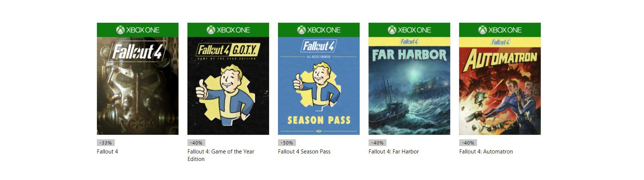Open the Fallout 4: Far Harbor link
644x180 pixels.
click(x=394, y=152)
